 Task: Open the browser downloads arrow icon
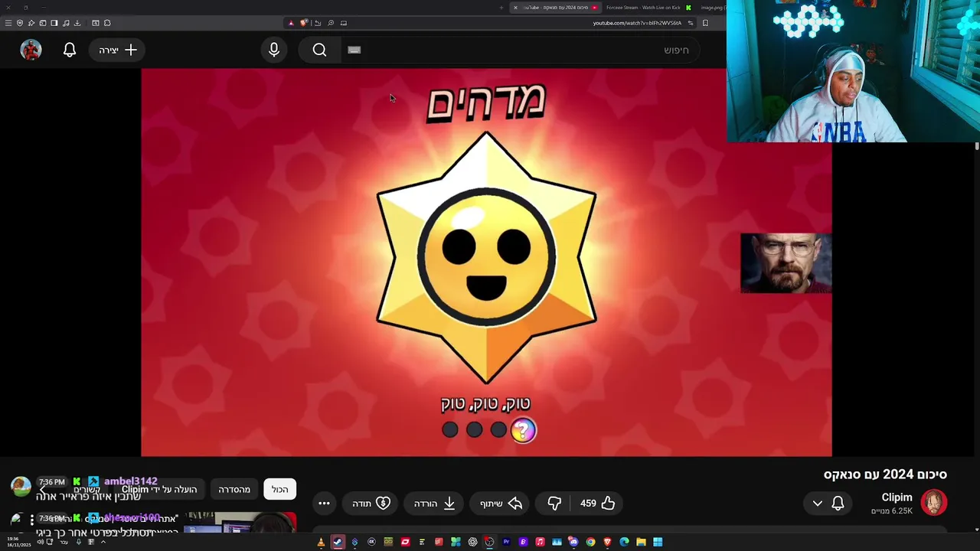[77, 23]
